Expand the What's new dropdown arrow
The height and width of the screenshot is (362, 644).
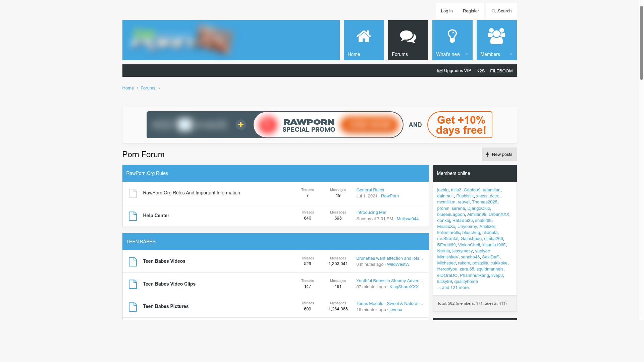(467, 54)
